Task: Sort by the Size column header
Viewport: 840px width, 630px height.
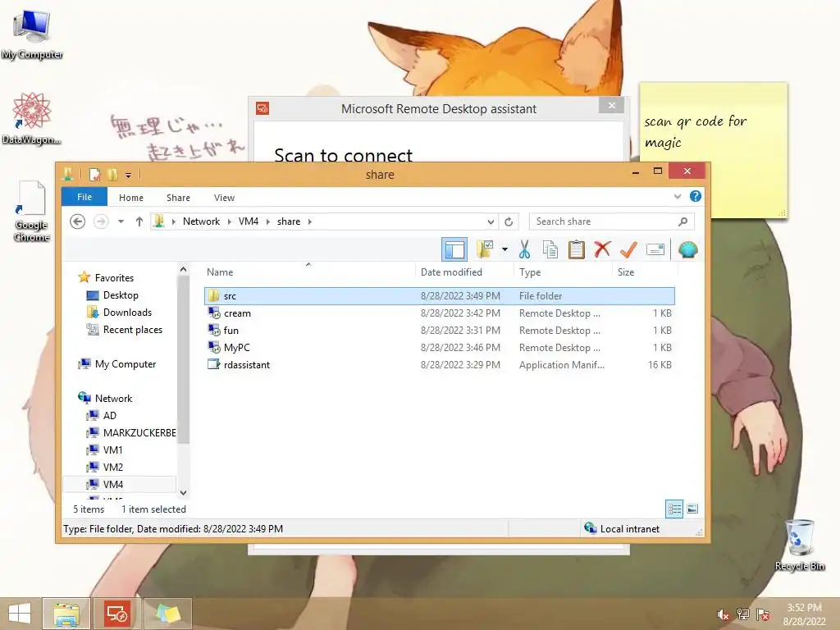Action: [x=645, y=272]
